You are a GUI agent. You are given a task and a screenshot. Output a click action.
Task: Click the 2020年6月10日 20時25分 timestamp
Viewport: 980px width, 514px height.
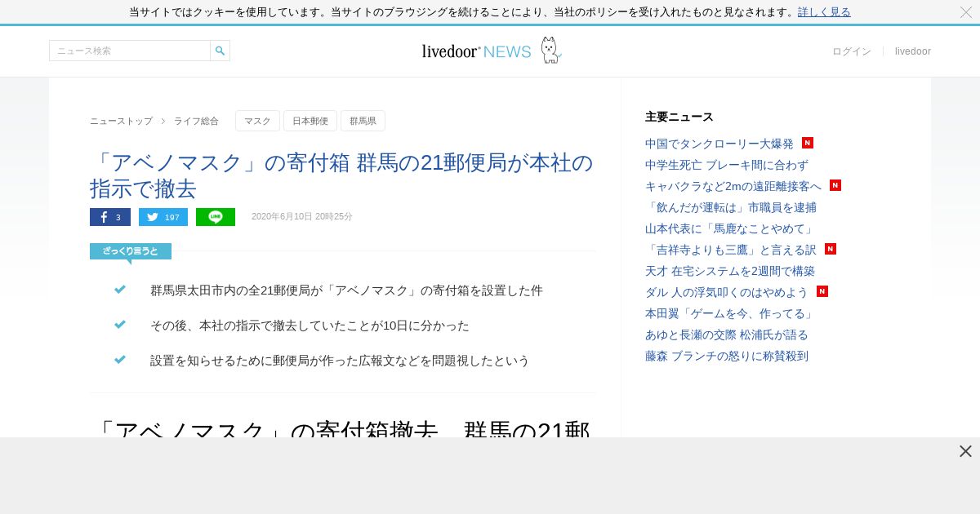pos(302,217)
